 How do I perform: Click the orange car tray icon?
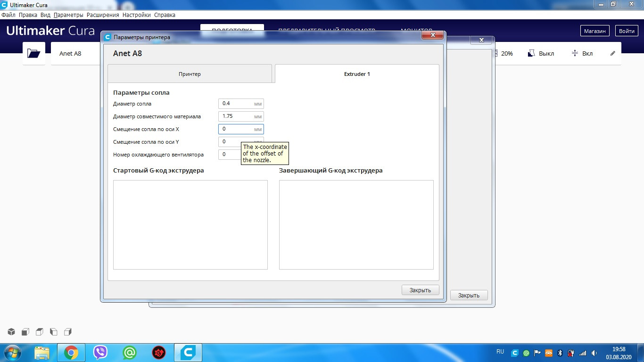(x=549, y=353)
